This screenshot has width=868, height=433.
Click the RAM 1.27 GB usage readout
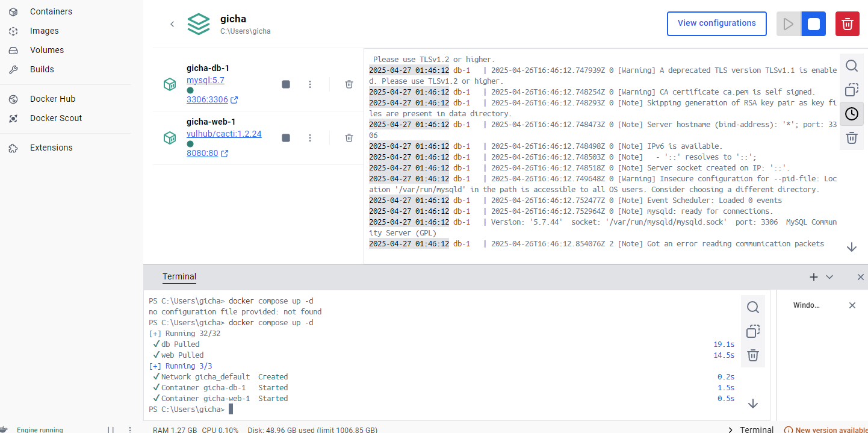click(175, 430)
